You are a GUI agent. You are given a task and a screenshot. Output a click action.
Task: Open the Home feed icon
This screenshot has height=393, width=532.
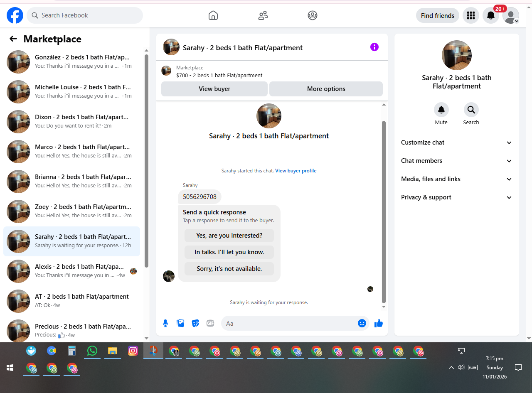(x=213, y=15)
